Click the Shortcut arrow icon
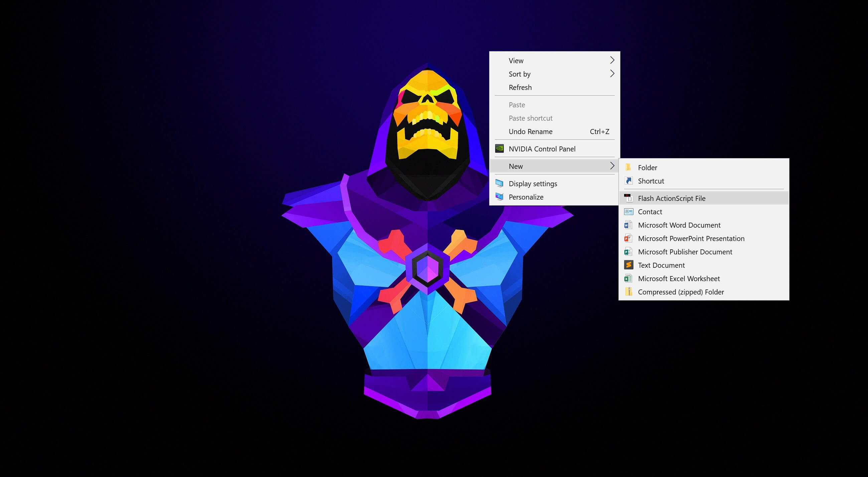This screenshot has width=868, height=477. (x=628, y=181)
